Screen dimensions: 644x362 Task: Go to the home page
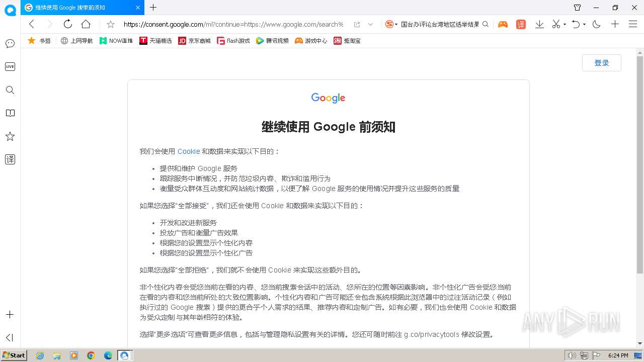tap(86, 24)
